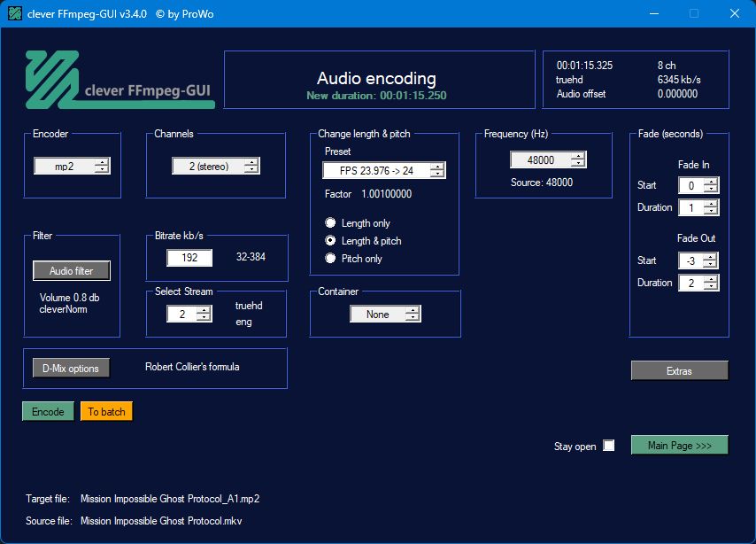
Task: Click Source file name ending in .mkv
Action: tap(161, 521)
